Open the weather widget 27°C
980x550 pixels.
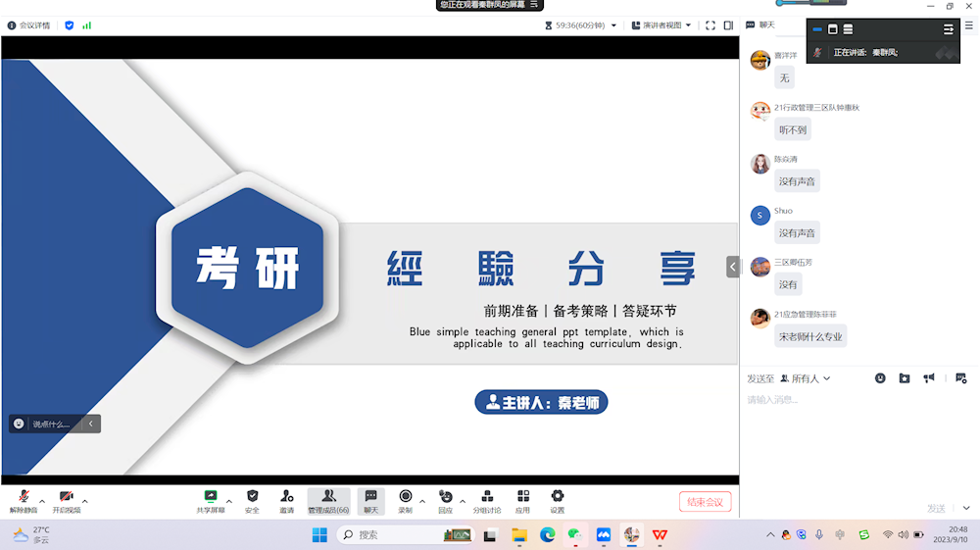pos(31,534)
